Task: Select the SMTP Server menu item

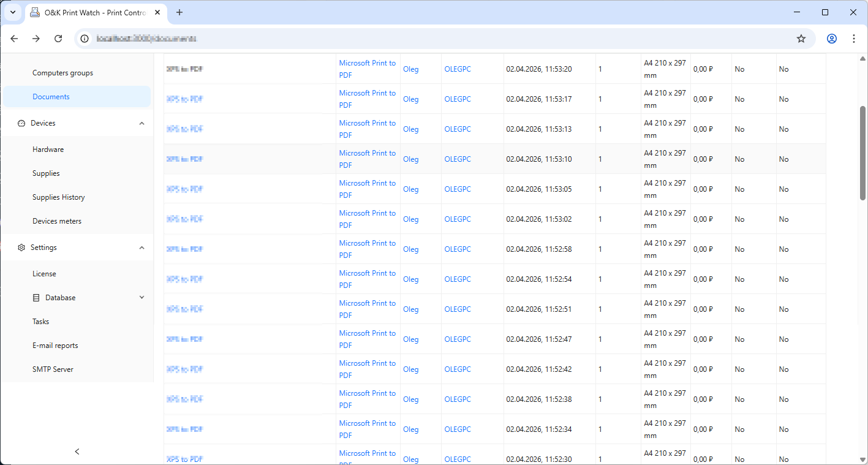Action: [x=53, y=369]
